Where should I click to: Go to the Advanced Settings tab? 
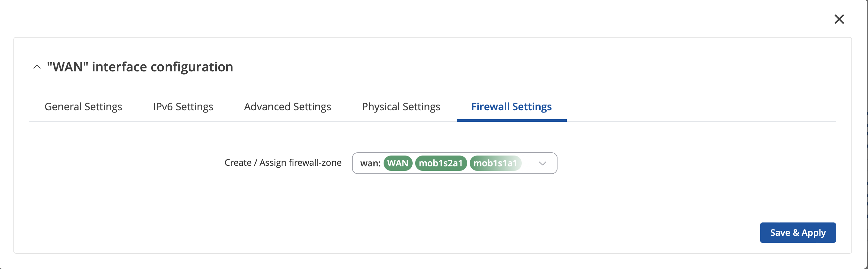(288, 107)
